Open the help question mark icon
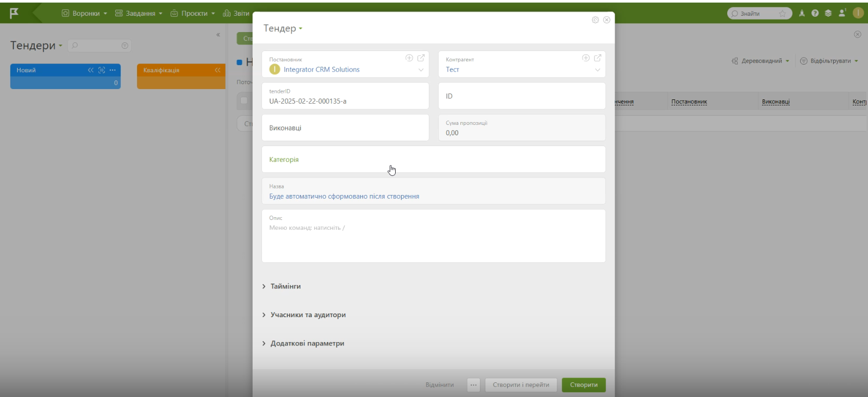Screen dimensions: 868x397 (x=815, y=14)
